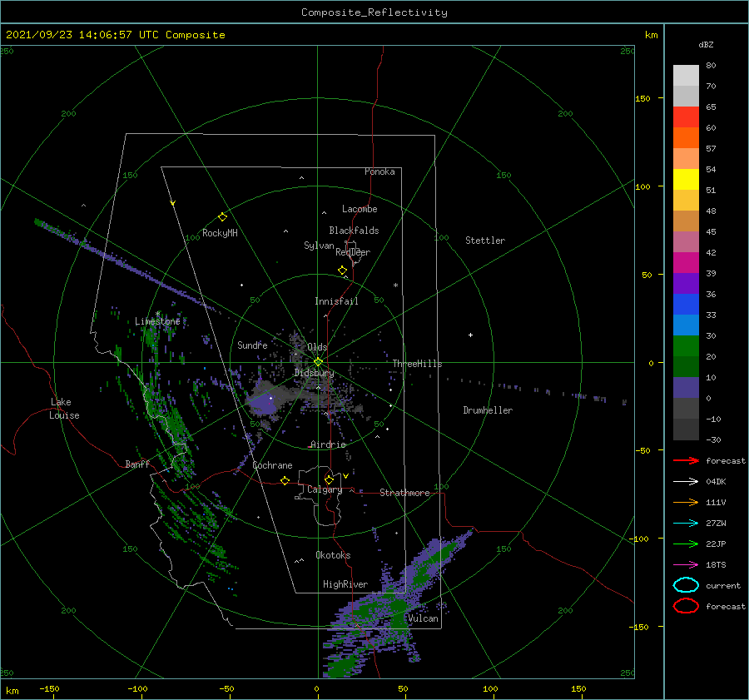
Task: Click the yellow radar site marker at center
Action: coord(318,362)
